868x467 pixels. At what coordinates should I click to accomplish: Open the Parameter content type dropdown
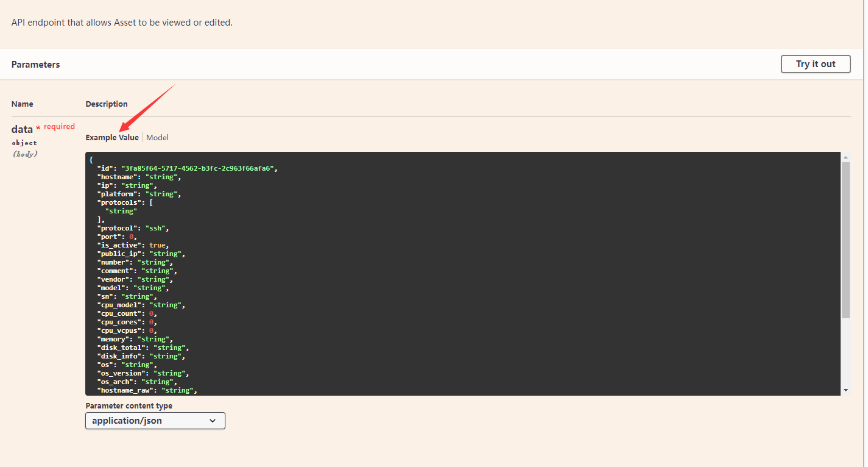155,421
